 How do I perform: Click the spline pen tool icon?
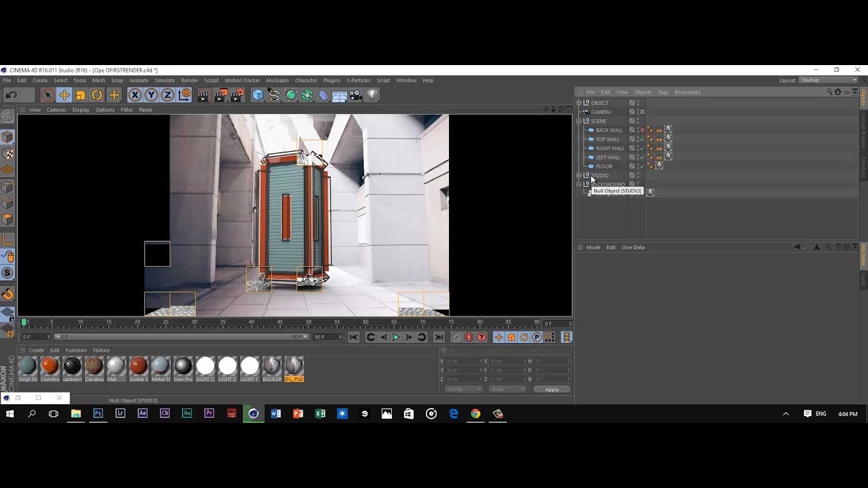pos(274,96)
